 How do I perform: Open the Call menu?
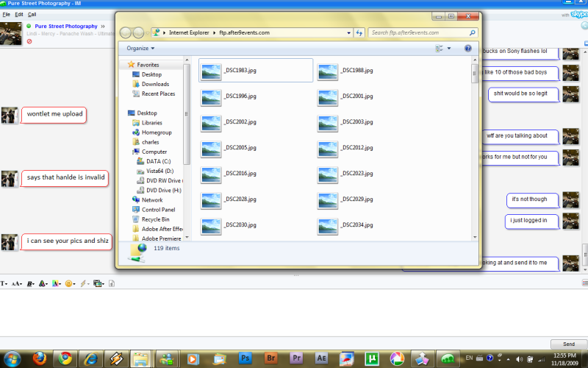point(32,14)
